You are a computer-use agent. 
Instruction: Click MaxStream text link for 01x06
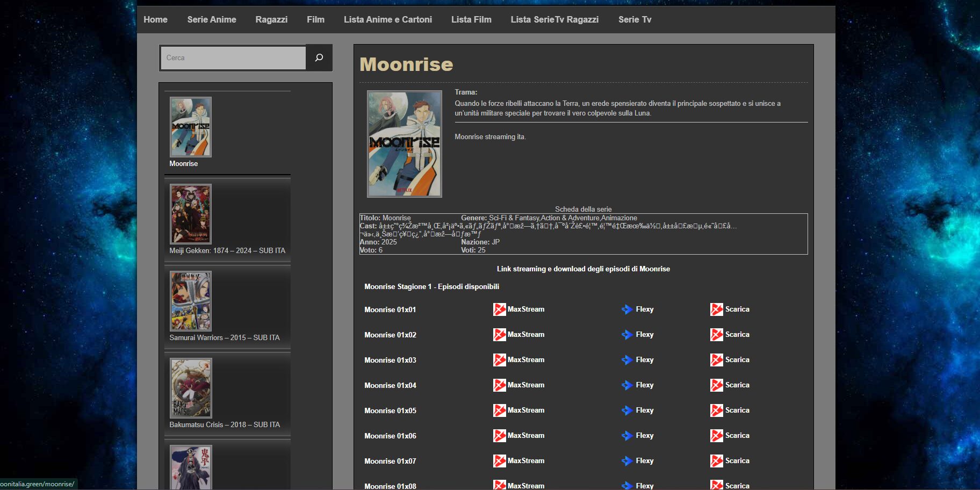click(x=526, y=436)
